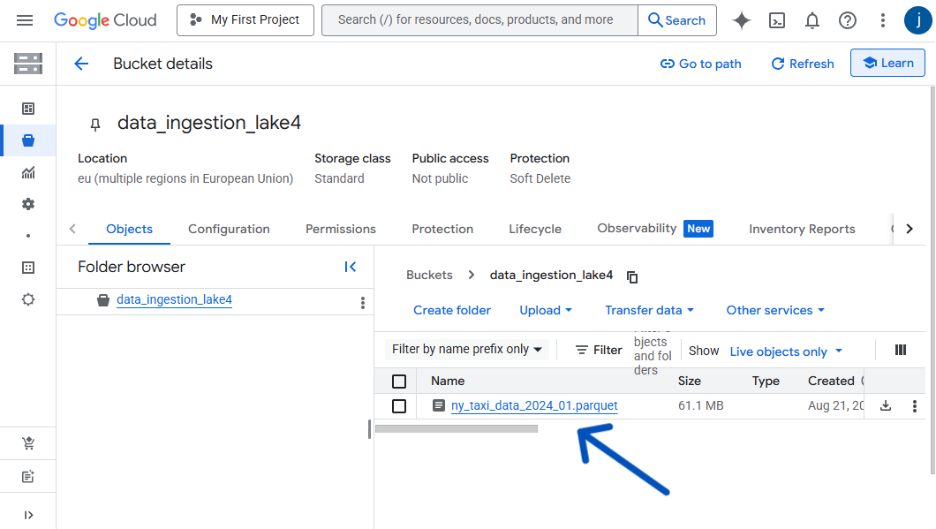Click the help question mark icon
This screenshot has width=936, height=529.
(847, 20)
